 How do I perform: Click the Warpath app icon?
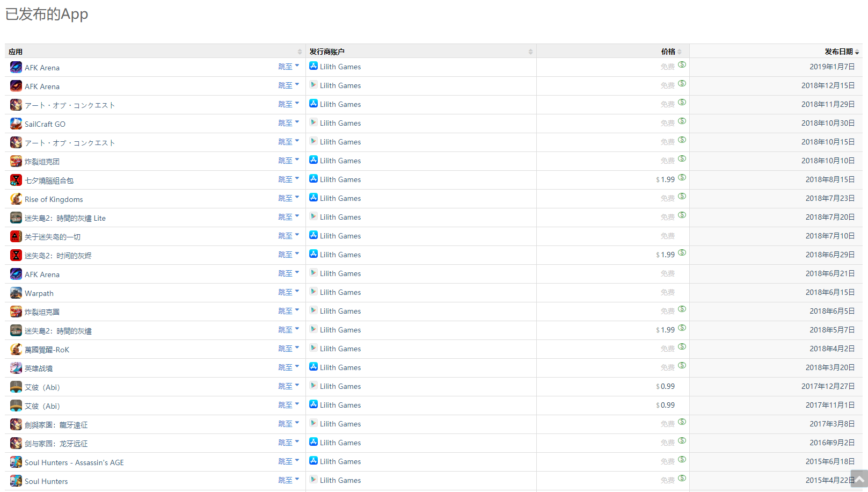tap(16, 293)
